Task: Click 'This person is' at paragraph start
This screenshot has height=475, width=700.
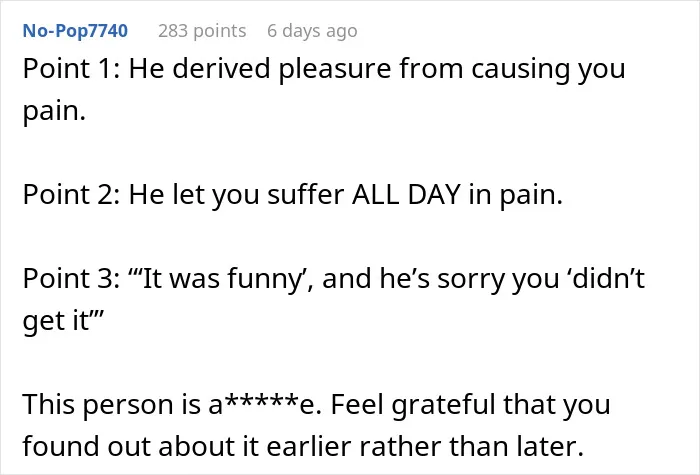Action: tap(111, 404)
